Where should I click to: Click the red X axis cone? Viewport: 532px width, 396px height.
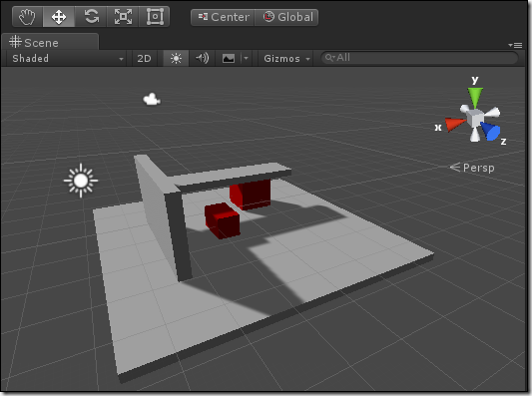pyautogui.click(x=454, y=124)
